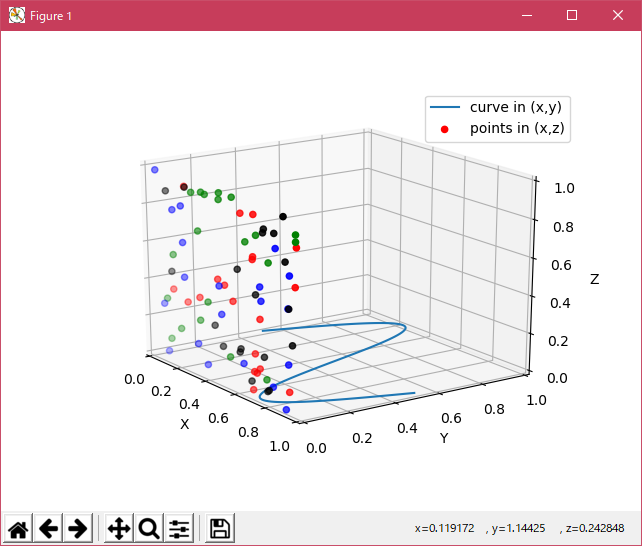
Task: Close the Figure 1 window
Action: 617,16
